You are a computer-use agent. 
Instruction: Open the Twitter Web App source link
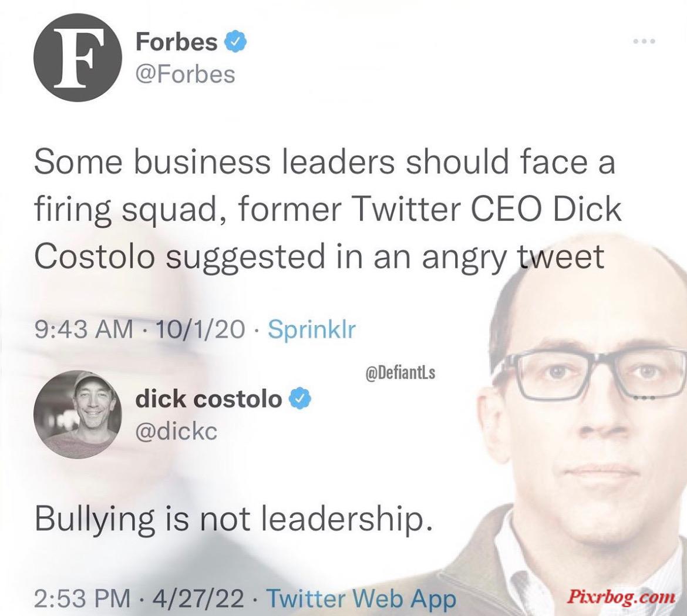pos(361,598)
